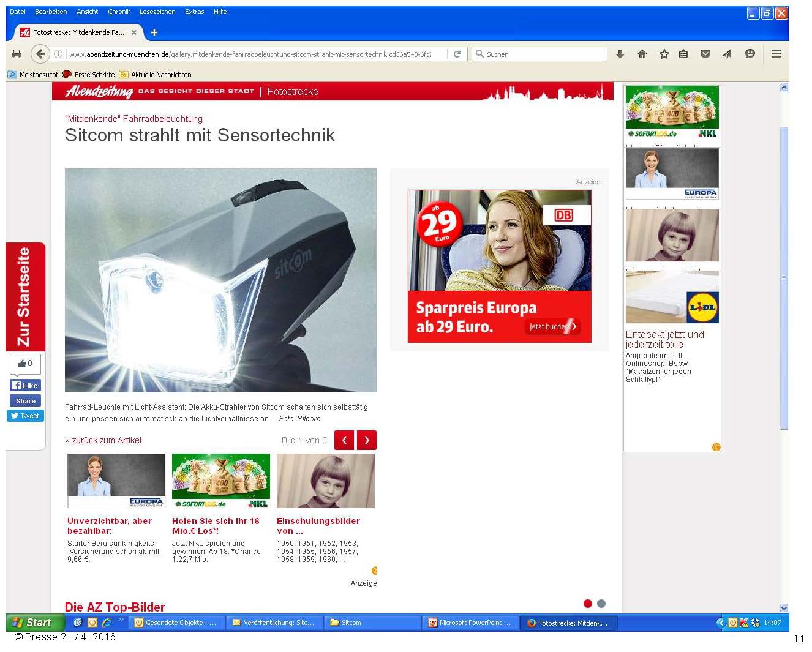Open the downloads arrow icon

pos(620,54)
